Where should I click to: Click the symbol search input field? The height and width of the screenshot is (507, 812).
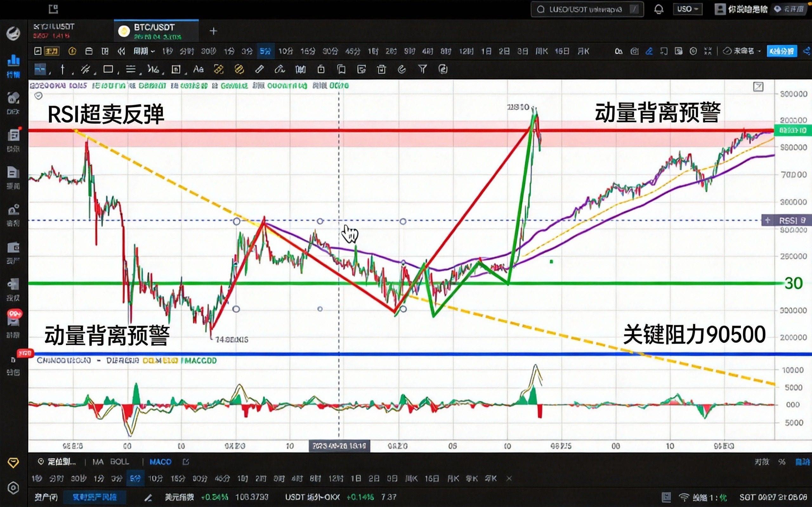(x=586, y=10)
